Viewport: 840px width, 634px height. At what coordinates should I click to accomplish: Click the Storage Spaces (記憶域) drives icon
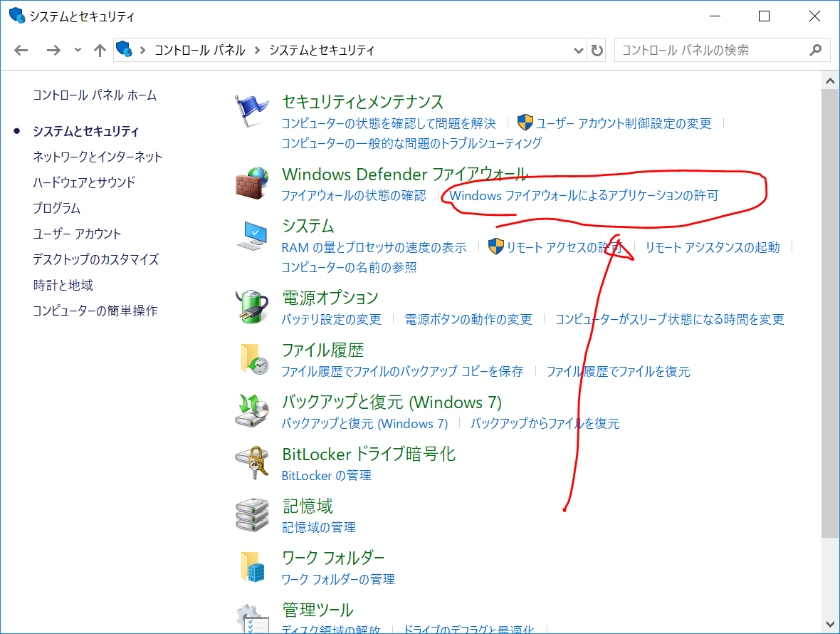point(252,515)
